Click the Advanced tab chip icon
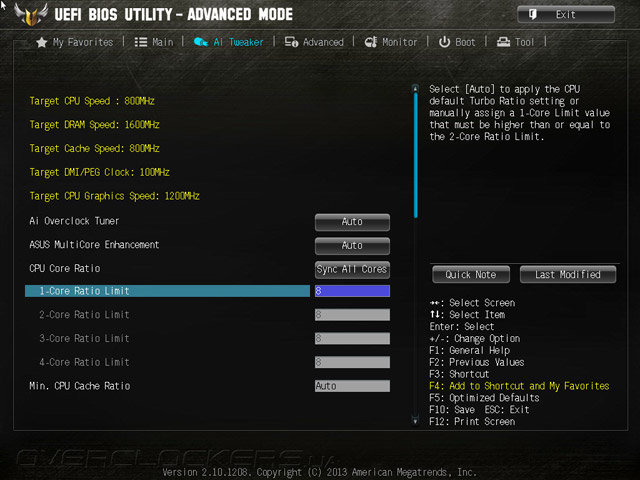This screenshot has width=640, height=480. [x=291, y=42]
